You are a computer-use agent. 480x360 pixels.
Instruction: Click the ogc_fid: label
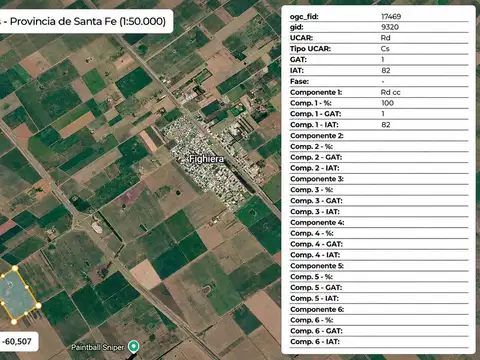(x=304, y=16)
